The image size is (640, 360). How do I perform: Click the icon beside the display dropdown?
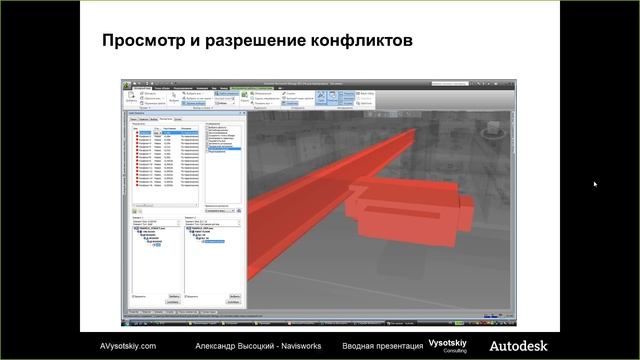pos(239,211)
